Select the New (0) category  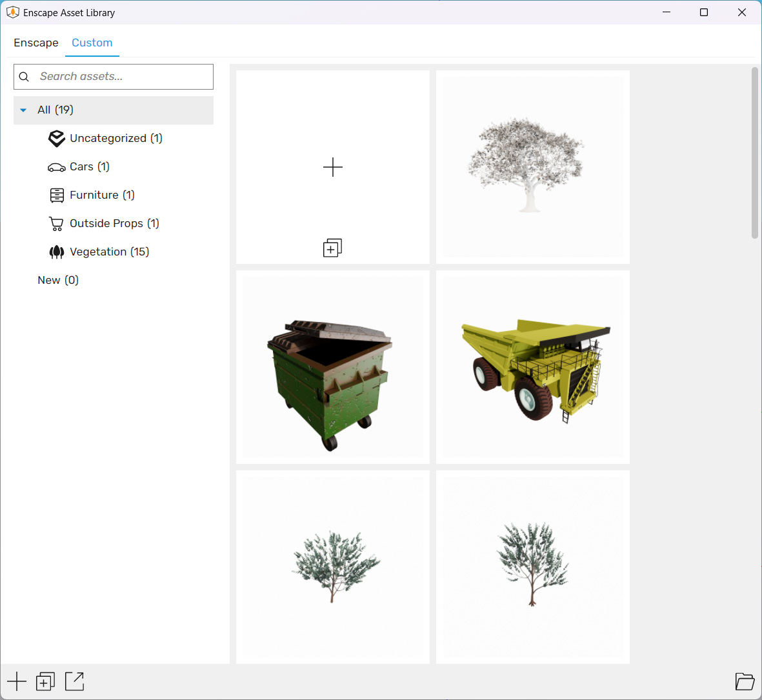pos(58,280)
